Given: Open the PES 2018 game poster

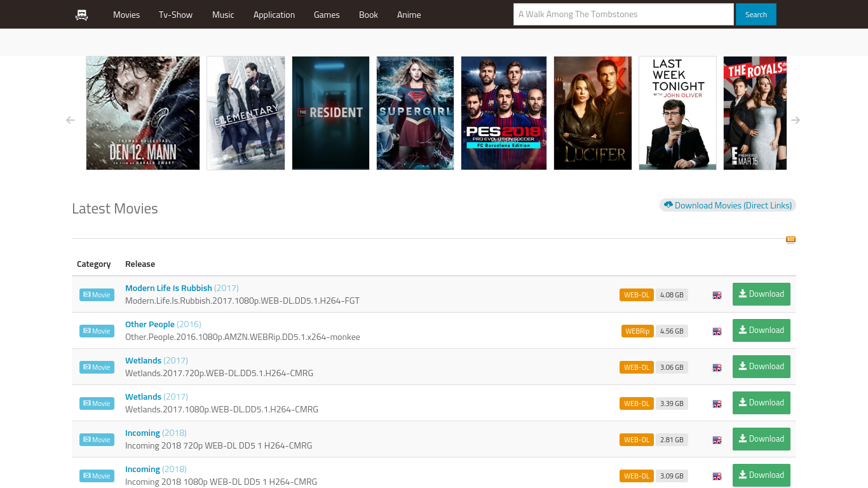Looking at the screenshot, I should [x=504, y=113].
